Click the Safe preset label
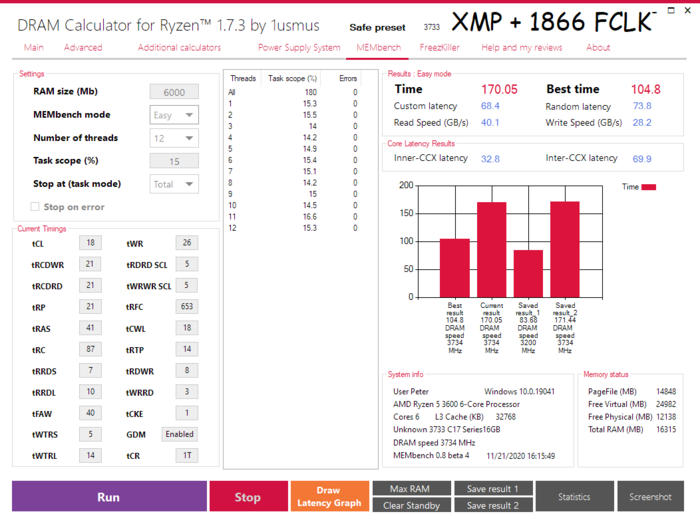 tap(377, 28)
